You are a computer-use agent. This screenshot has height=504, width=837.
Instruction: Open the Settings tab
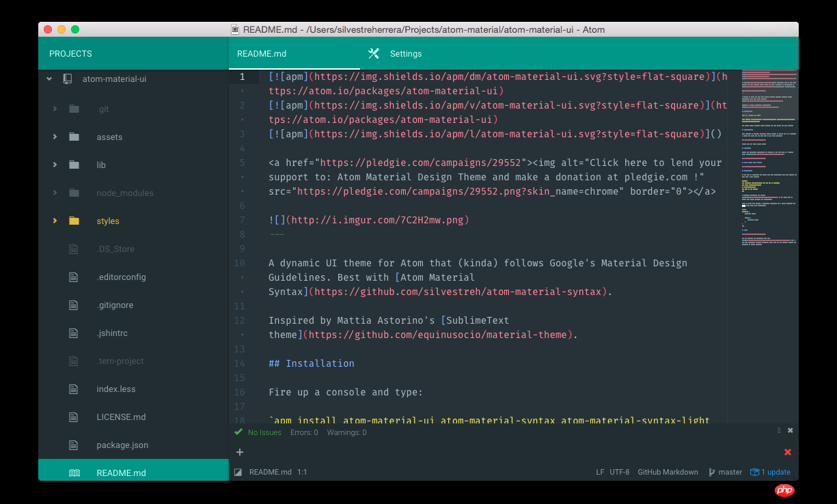(406, 53)
